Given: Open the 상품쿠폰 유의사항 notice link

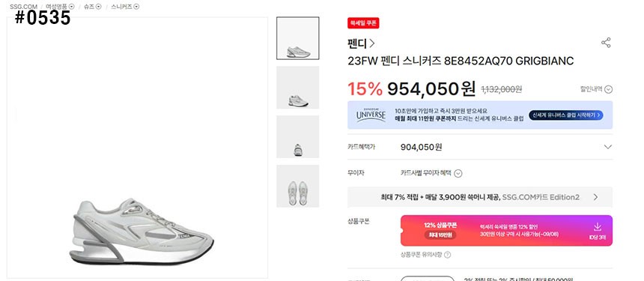Looking at the screenshot, I should (x=422, y=255).
